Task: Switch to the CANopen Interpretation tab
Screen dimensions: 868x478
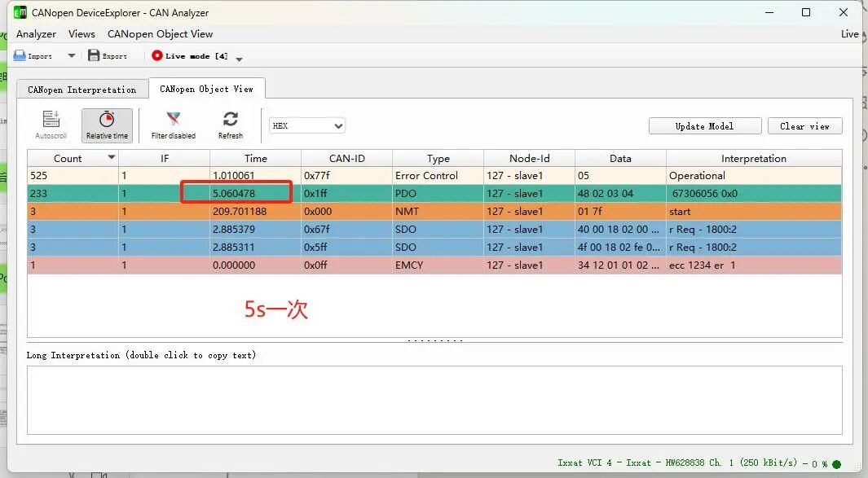Action: click(82, 90)
